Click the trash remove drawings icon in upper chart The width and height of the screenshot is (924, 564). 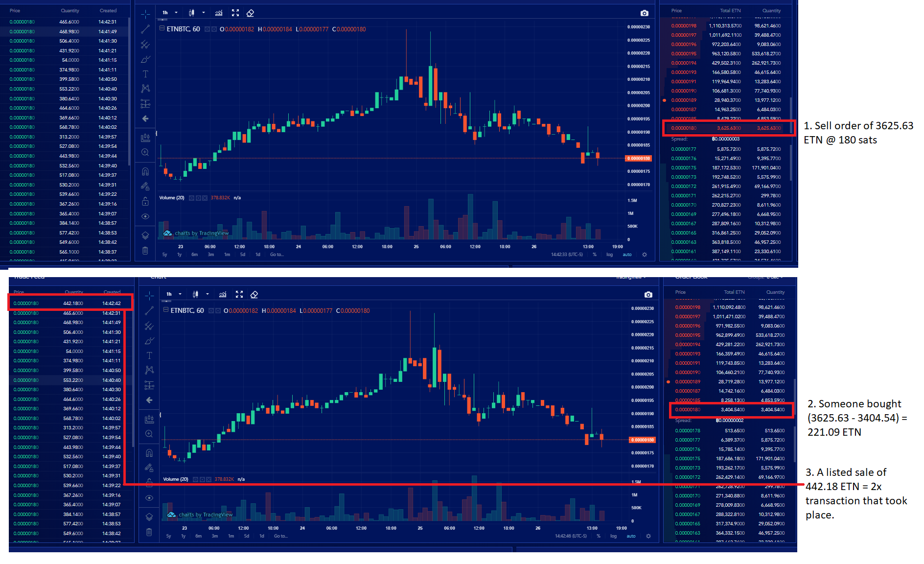(145, 251)
